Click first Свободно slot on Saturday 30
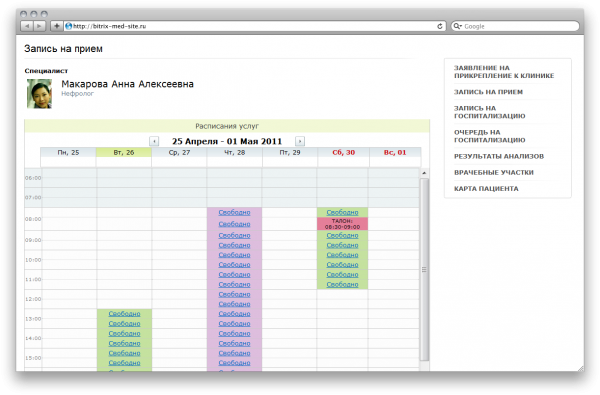600x395 pixels. pos(342,212)
